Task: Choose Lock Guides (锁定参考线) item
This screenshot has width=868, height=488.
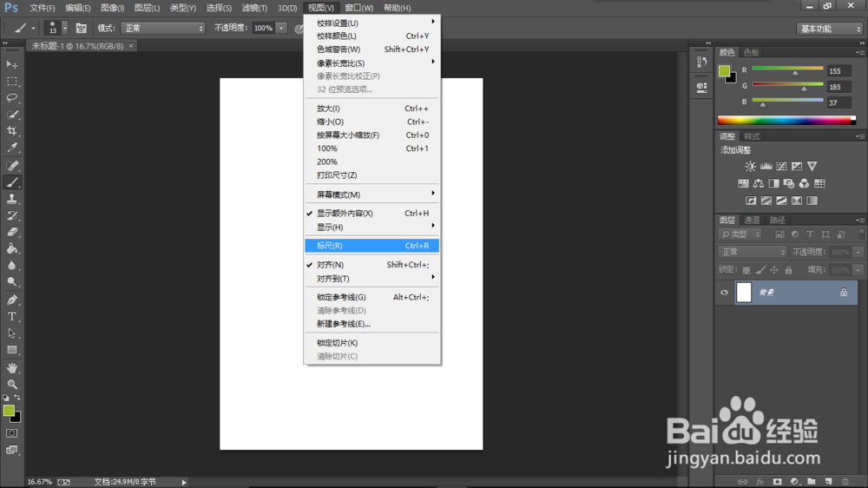Action: [372, 298]
